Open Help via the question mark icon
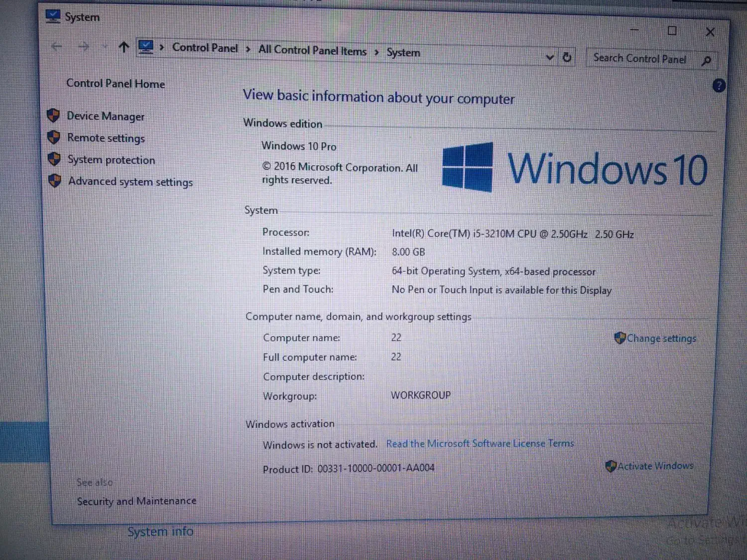747x560 pixels. (719, 86)
